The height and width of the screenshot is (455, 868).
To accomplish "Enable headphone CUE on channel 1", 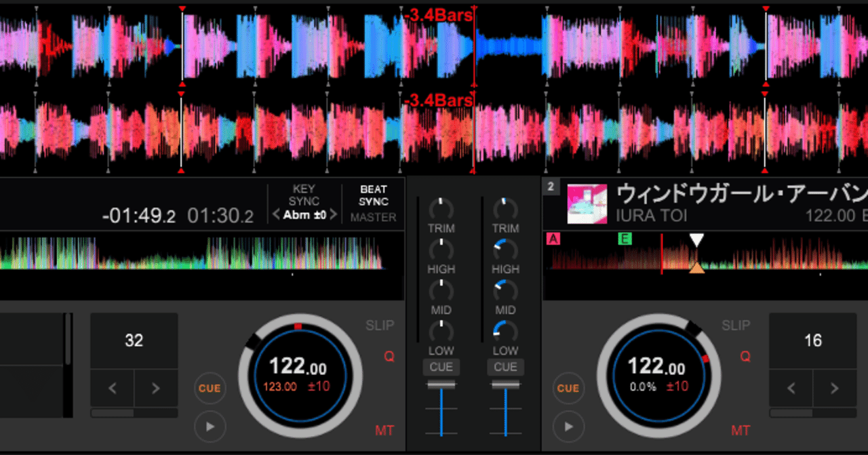I will tap(441, 367).
